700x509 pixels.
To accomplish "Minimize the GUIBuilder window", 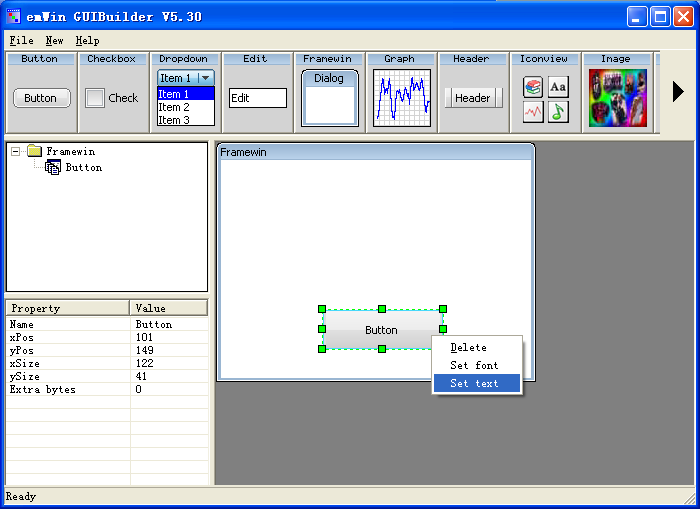I will [637, 17].
